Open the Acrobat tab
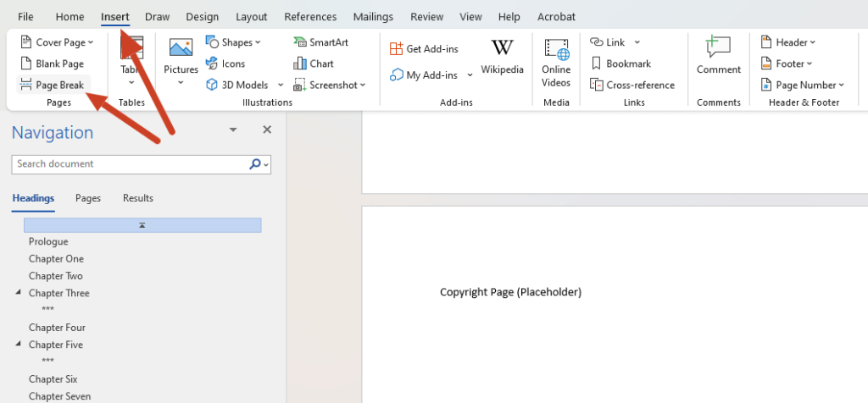 (x=556, y=17)
